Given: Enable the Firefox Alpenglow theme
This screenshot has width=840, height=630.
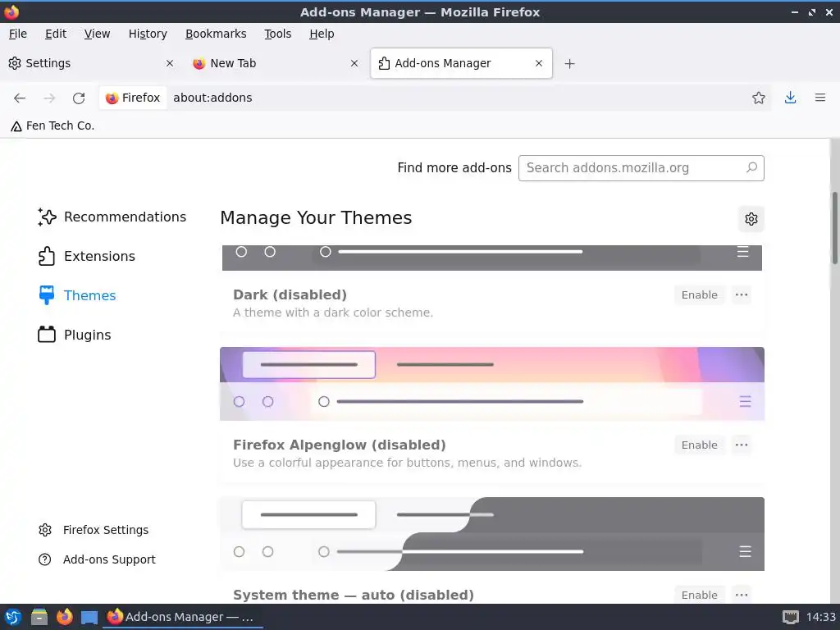Looking at the screenshot, I should point(699,445).
